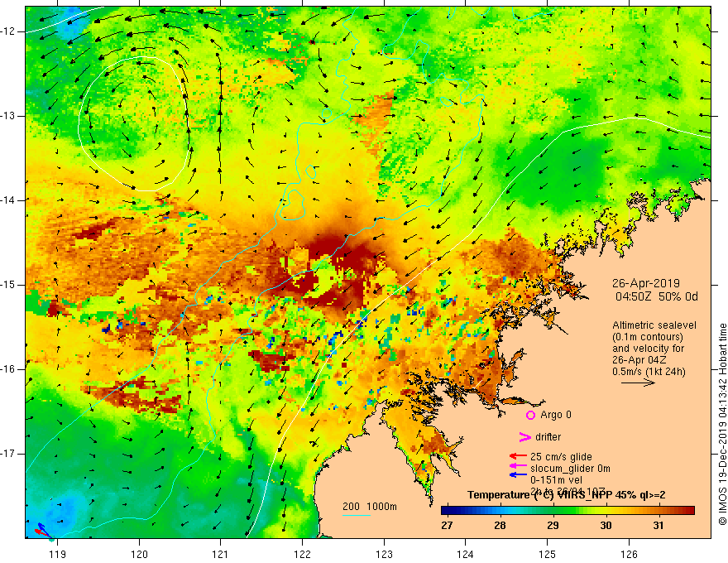The height and width of the screenshot is (563, 728).
Task: Click the 123 longitude axis label
Action: coord(384,554)
